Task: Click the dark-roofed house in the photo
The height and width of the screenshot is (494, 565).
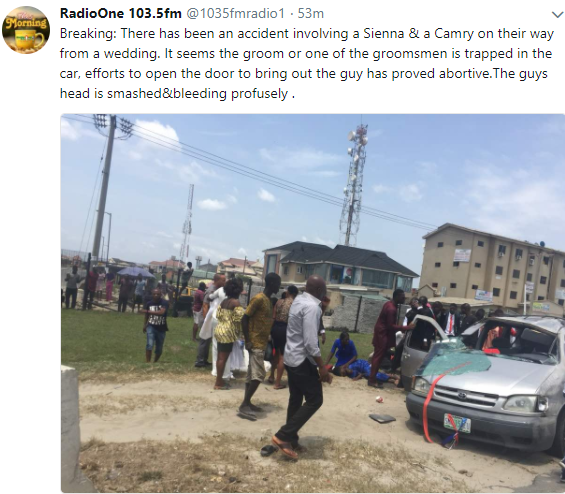Action: point(340,267)
